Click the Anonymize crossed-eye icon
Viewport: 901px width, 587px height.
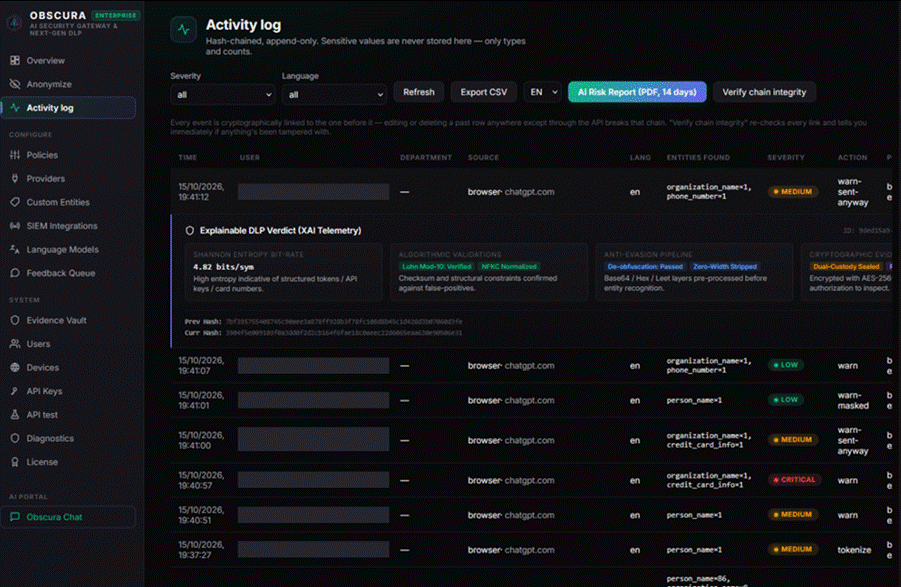point(15,84)
